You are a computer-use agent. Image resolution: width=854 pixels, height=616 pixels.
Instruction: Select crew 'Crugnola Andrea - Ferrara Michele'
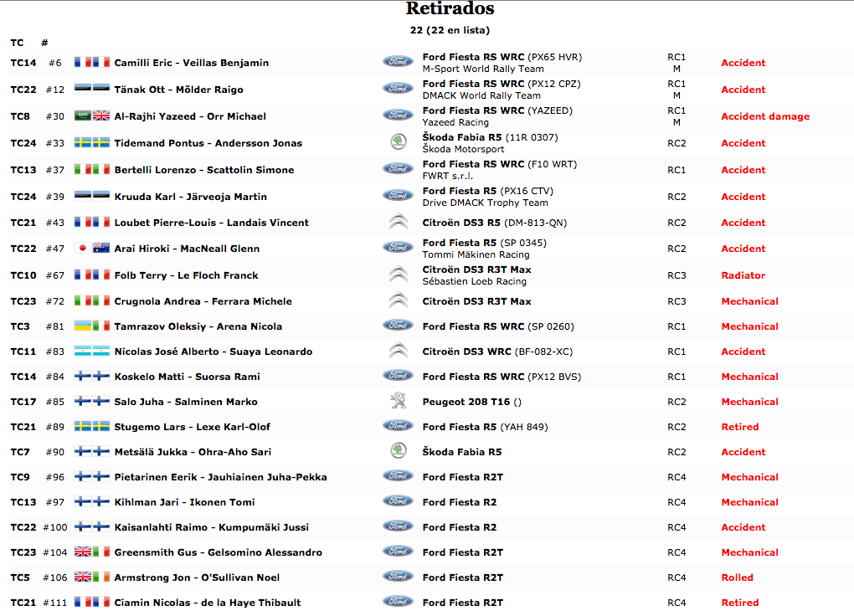point(203,301)
